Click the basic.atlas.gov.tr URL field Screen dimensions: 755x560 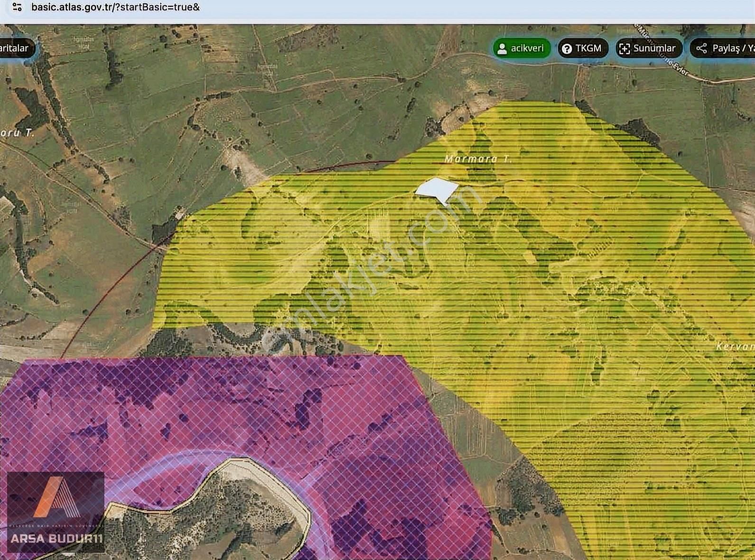[x=115, y=7]
